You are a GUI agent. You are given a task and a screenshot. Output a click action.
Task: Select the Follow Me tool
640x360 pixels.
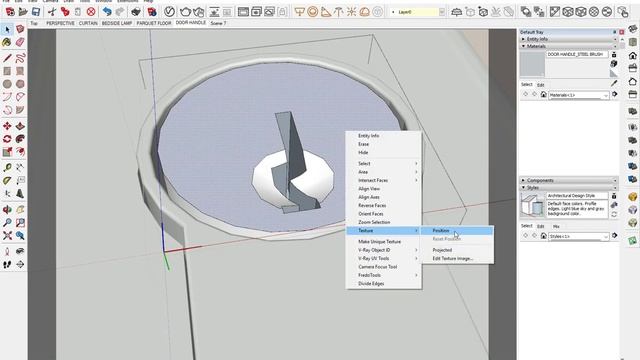(20, 139)
